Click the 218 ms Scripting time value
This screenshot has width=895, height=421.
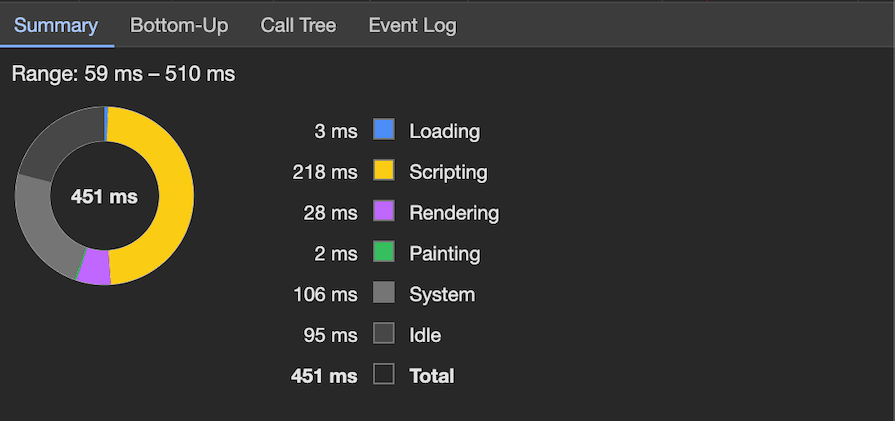click(324, 172)
